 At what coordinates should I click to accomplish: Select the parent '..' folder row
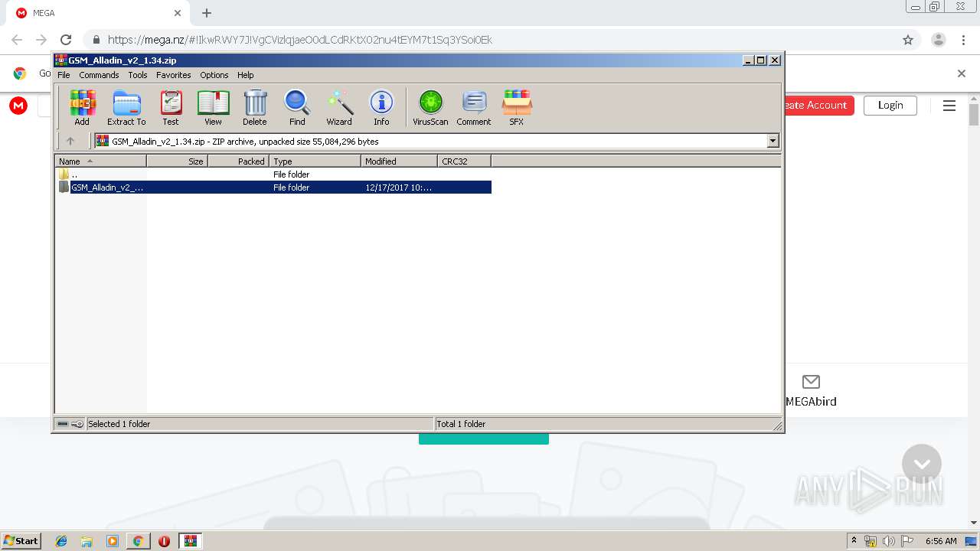(273, 174)
